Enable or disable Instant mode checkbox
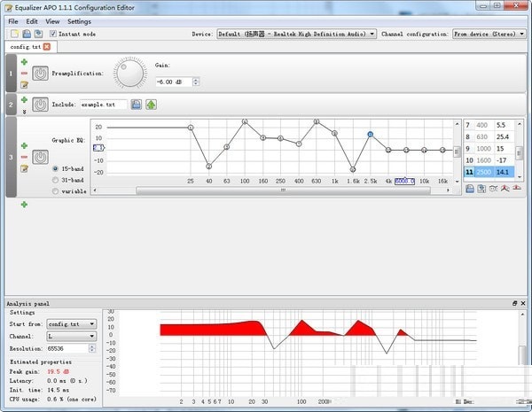The height and width of the screenshot is (412, 532). tap(53, 34)
